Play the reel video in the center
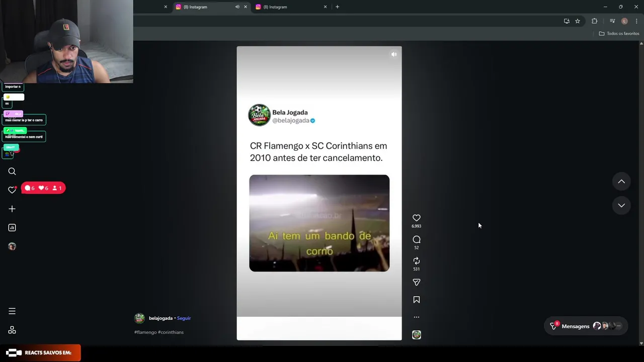644x362 pixels. [x=319, y=223]
